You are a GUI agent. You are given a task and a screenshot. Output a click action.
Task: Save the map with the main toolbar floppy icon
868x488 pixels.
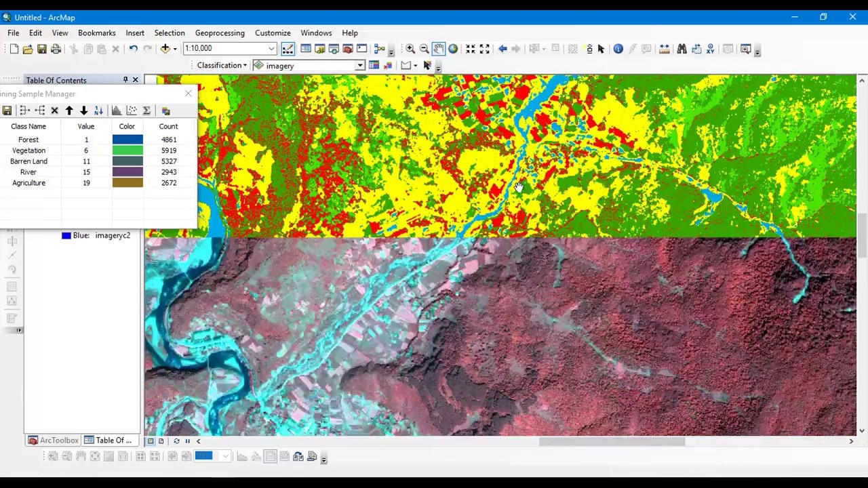coord(42,49)
